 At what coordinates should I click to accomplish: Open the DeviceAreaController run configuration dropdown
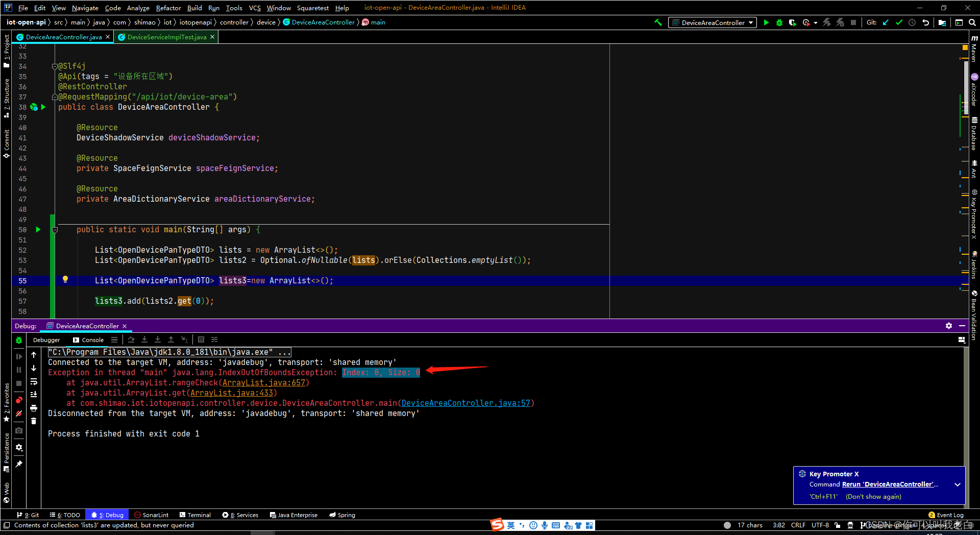click(713, 22)
